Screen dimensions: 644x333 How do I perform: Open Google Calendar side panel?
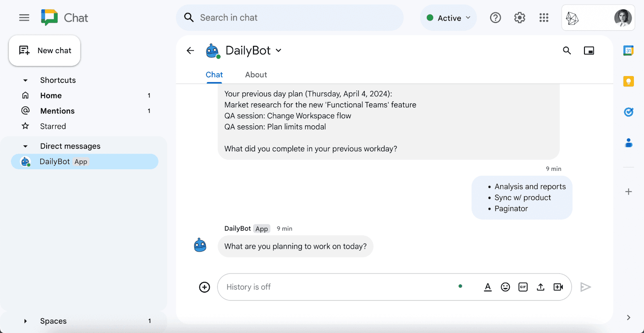click(628, 51)
